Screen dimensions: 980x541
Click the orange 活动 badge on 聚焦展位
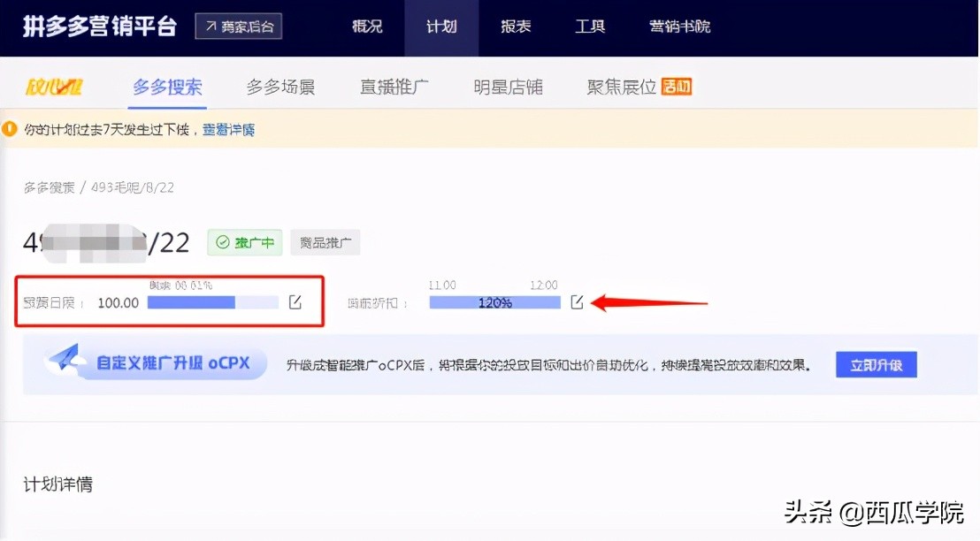[x=676, y=87]
